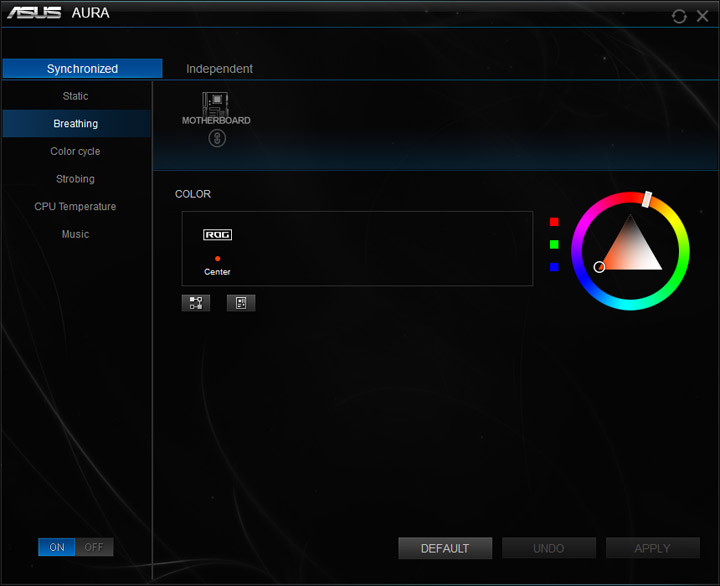This screenshot has height=586, width=720.
Task: Turn lighting OFF
Action: [94, 547]
